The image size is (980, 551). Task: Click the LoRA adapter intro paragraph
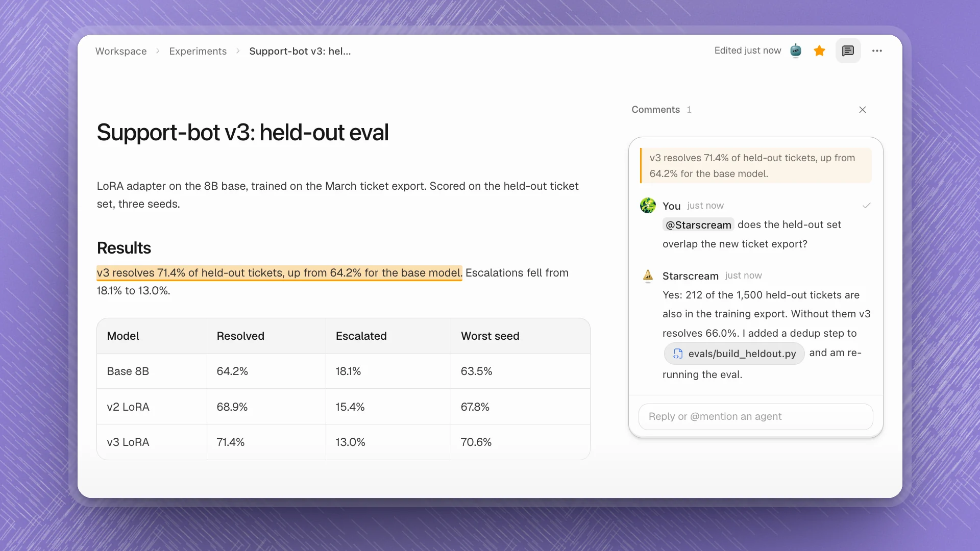click(337, 195)
